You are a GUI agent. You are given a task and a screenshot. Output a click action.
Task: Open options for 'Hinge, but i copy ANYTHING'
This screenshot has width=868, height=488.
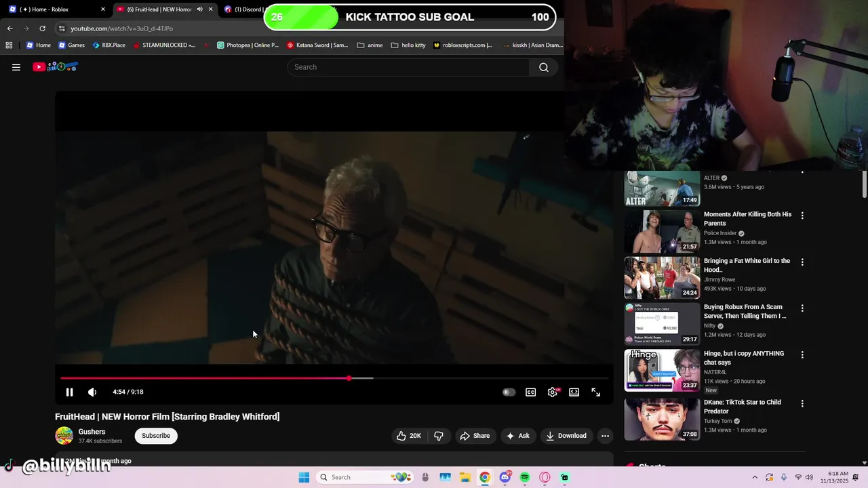pyautogui.click(x=802, y=354)
